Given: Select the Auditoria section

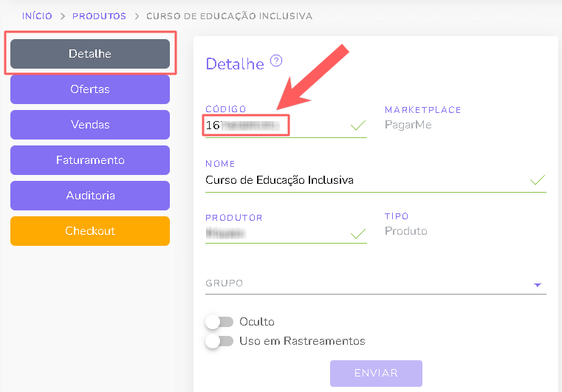Looking at the screenshot, I should (90, 196).
